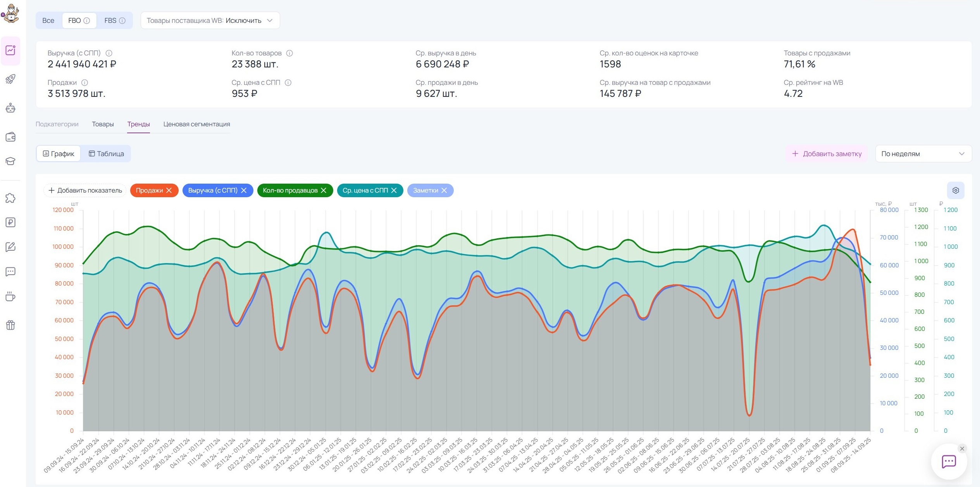This screenshot has width=980, height=487.
Task: Click the puzzle piece extensions icon
Action: pos(10,198)
